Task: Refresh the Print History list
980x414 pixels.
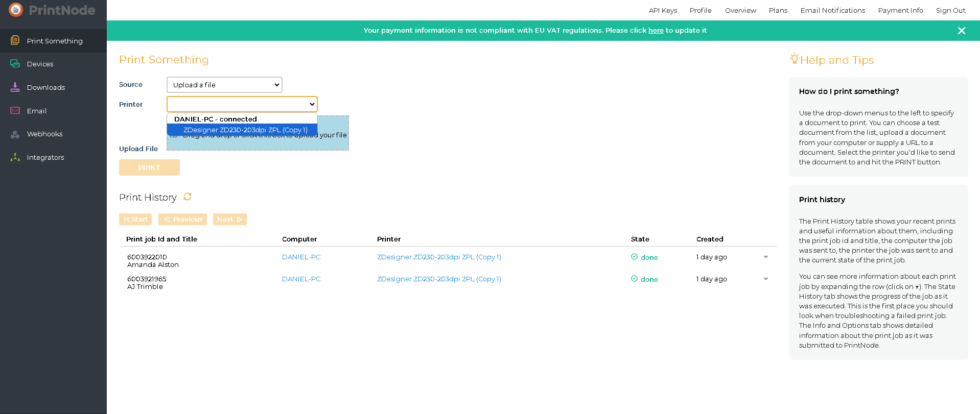Action: [x=188, y=197]
